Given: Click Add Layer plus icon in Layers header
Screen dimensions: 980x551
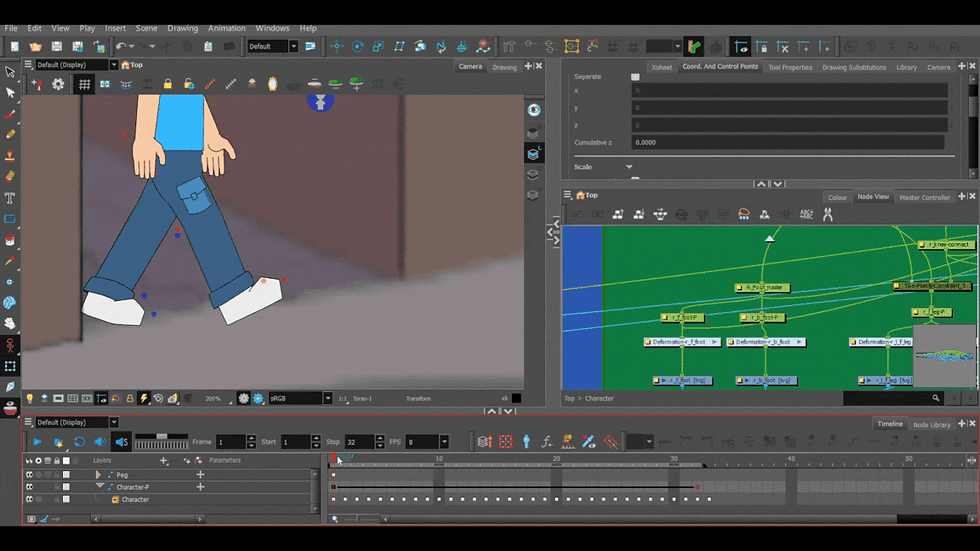Looking at the screenshot, I should [164, 460].
